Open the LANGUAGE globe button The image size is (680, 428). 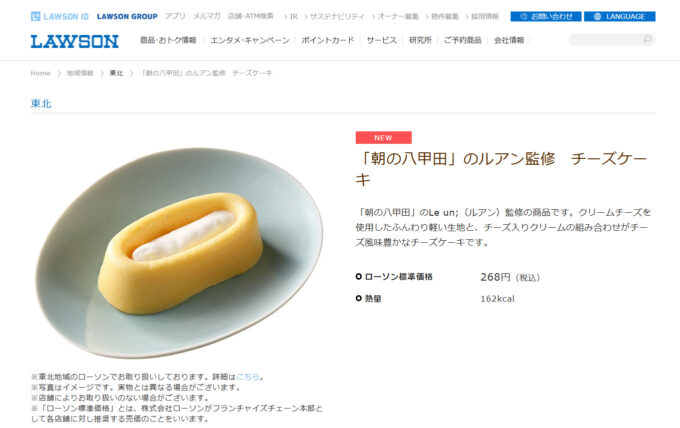coord(620,16)
